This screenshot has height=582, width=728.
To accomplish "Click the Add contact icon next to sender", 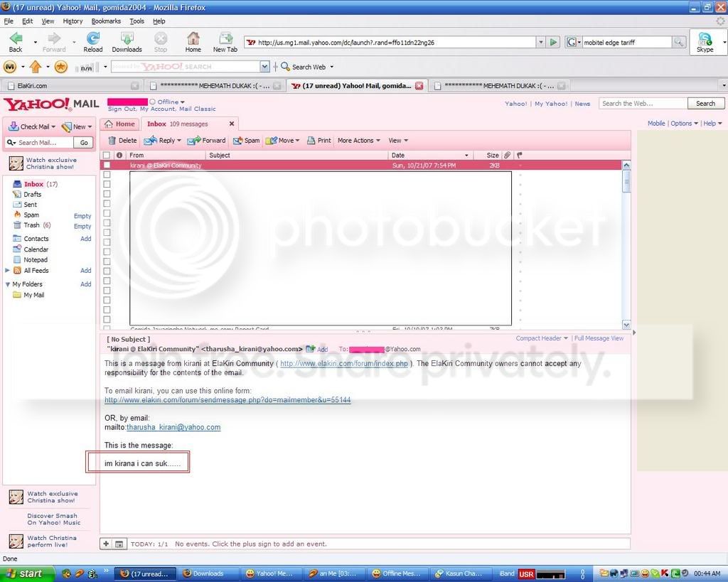I will point(311,349).
